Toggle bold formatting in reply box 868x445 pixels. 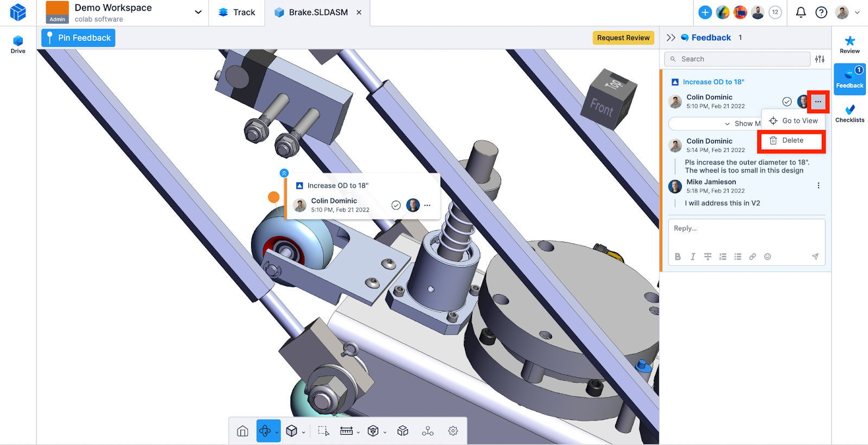(x=678, y=257)
